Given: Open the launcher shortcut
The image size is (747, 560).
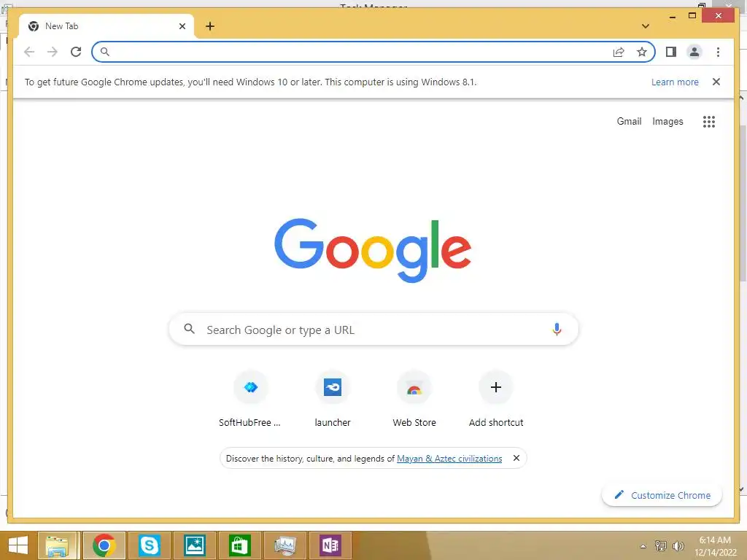Looking at the screenshot, I should point(333,399).
